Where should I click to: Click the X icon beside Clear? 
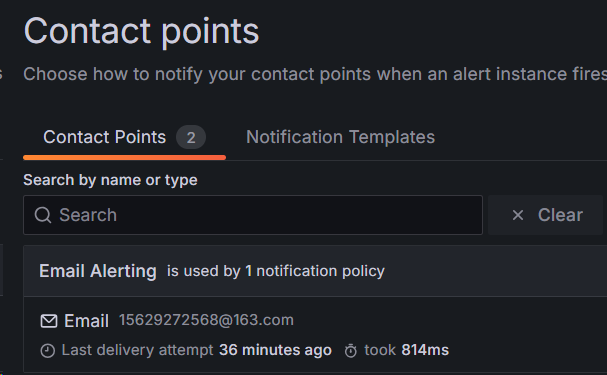518,215
